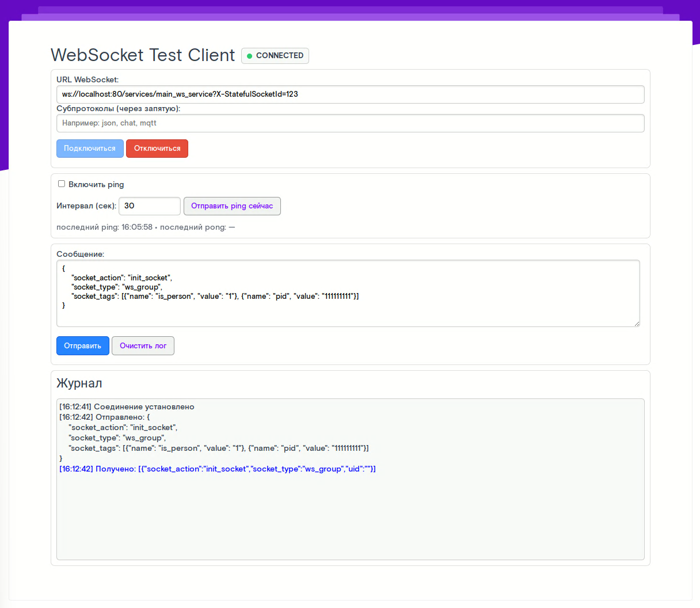
Task: Click the Журнал section heading
Action: tap(79, 383)
